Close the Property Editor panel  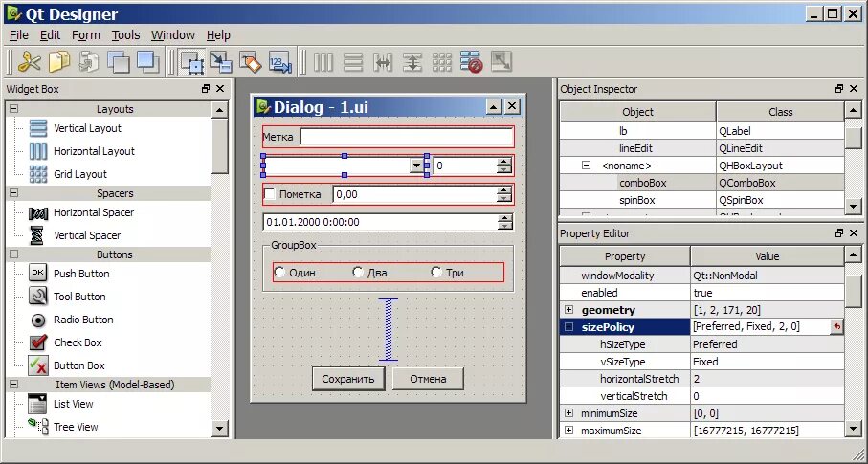point(854,233)
